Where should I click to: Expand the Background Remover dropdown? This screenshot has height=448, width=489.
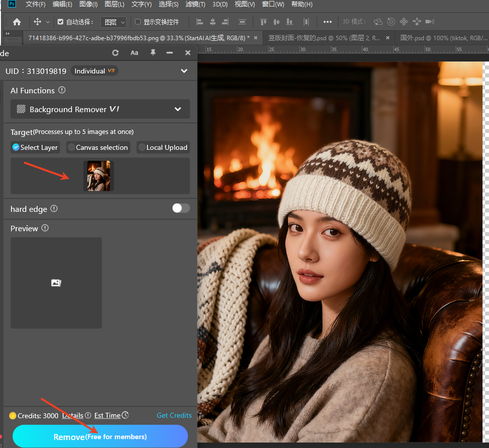tap(178, 109)
